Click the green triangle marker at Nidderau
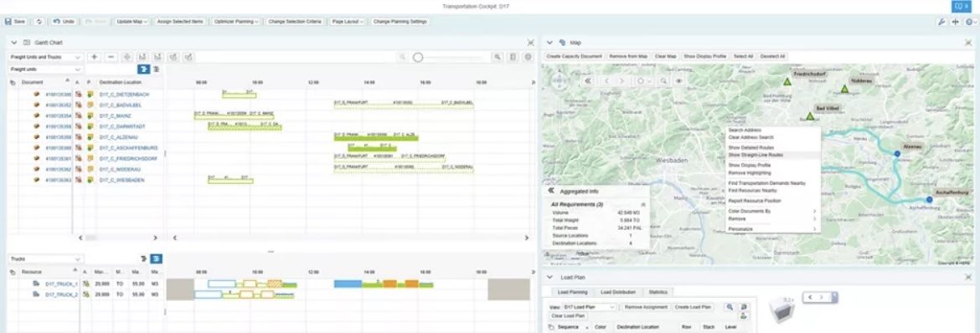The image size is (980, 333). pos(844,90)
